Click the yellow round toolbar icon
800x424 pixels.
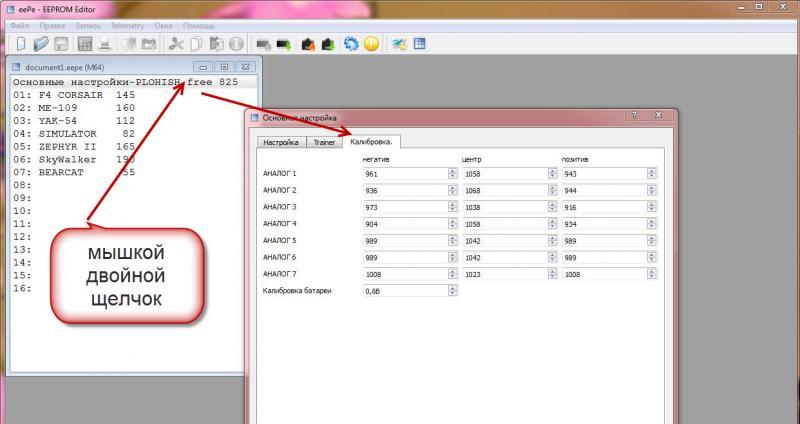click(371, 44)
